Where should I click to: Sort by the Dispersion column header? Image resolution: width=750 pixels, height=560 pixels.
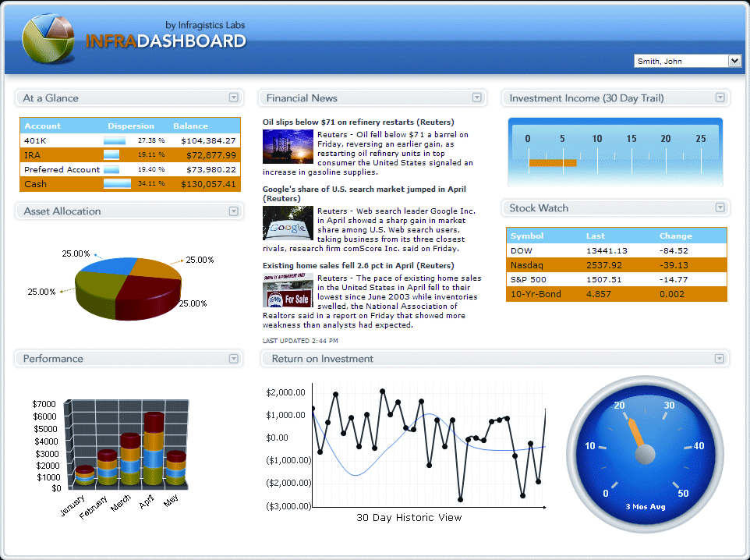[131, 126]
